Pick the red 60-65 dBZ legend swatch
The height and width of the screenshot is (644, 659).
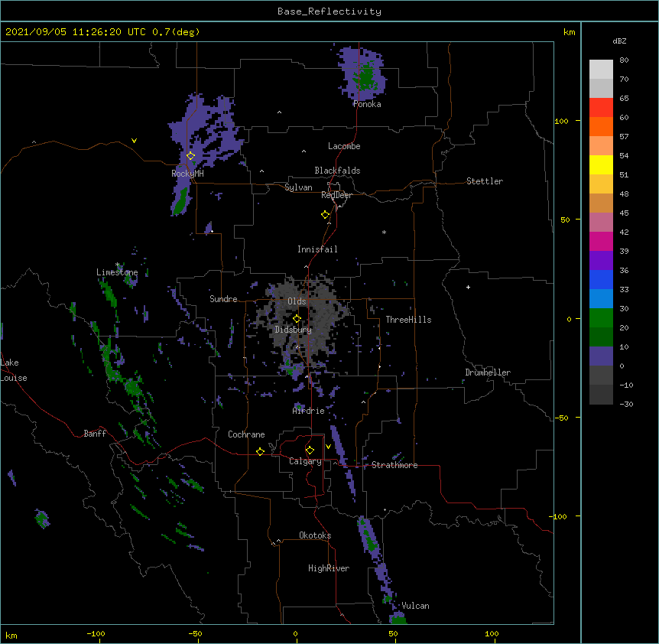[x=601, y=108]
